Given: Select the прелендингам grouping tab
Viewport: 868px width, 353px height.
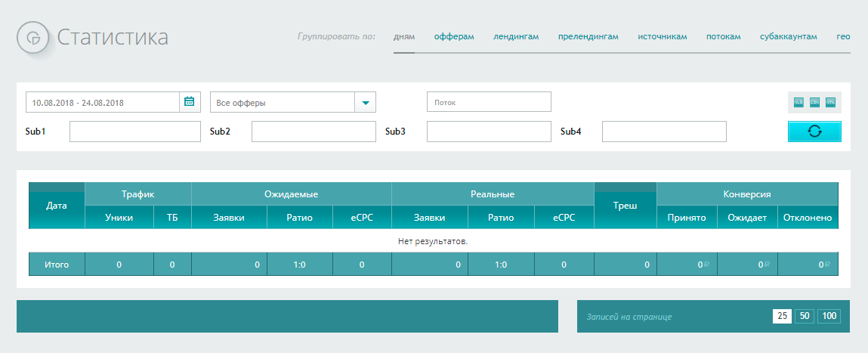Looking at the screenshot, I should 588,36.
